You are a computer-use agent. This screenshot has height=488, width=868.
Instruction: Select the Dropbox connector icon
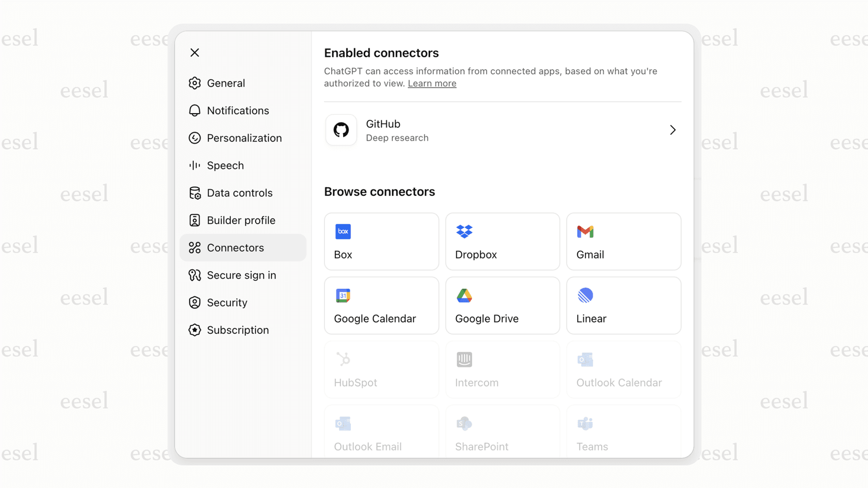point(463,231)
